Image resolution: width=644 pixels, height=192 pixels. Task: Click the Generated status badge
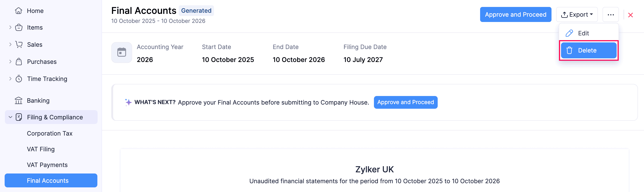(x=196, y=10)
